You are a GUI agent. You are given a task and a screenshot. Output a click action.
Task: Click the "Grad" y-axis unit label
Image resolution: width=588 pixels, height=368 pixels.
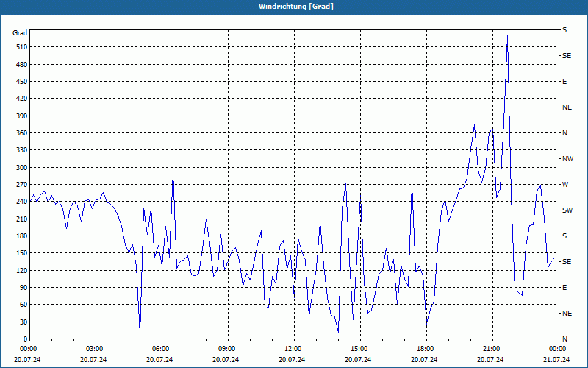[x=20, y=33]
